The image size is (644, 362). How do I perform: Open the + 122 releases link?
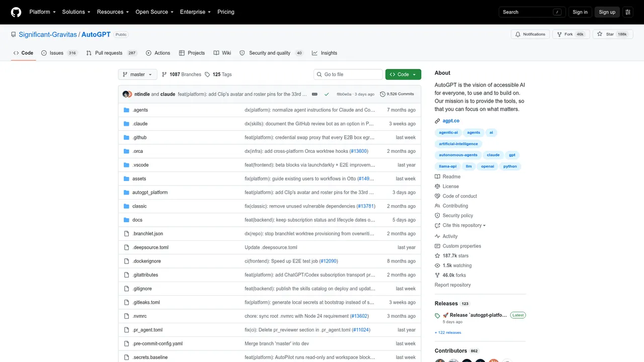[x=448, y=332]
